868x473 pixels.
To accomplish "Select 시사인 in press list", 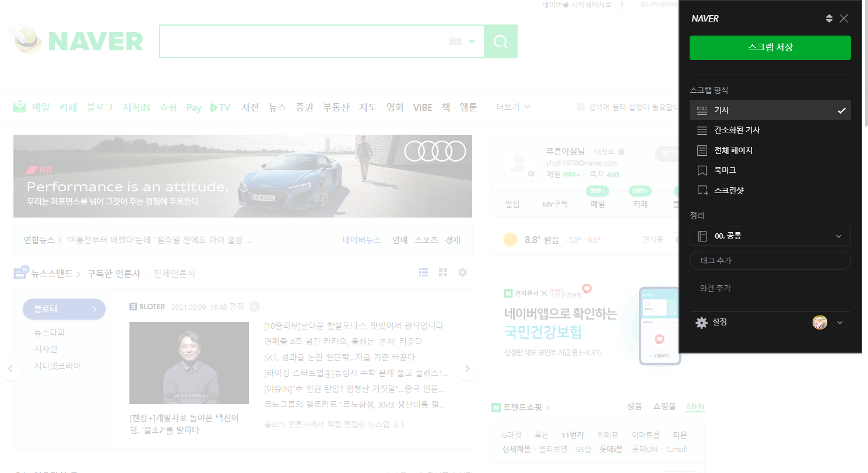I will 46,349.
